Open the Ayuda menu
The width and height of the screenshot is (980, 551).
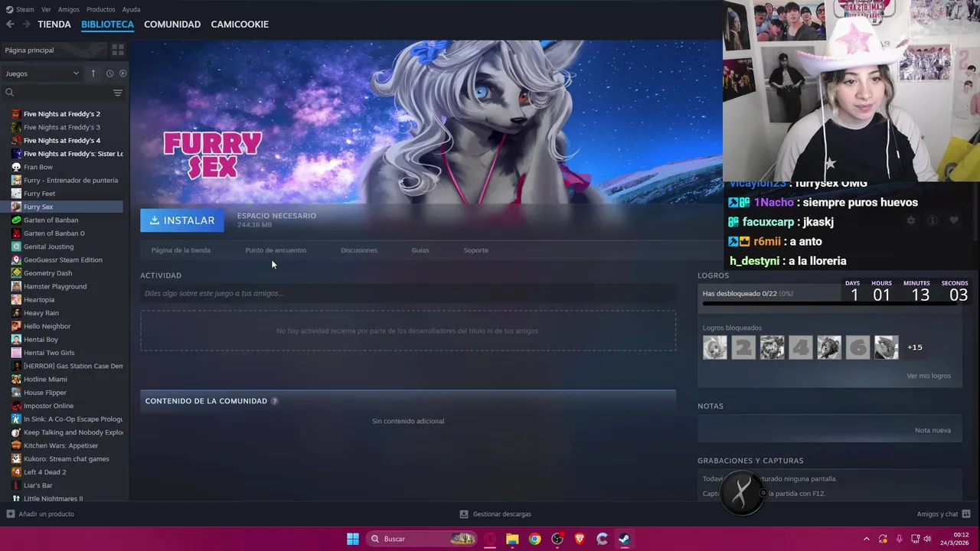(131, 9)
